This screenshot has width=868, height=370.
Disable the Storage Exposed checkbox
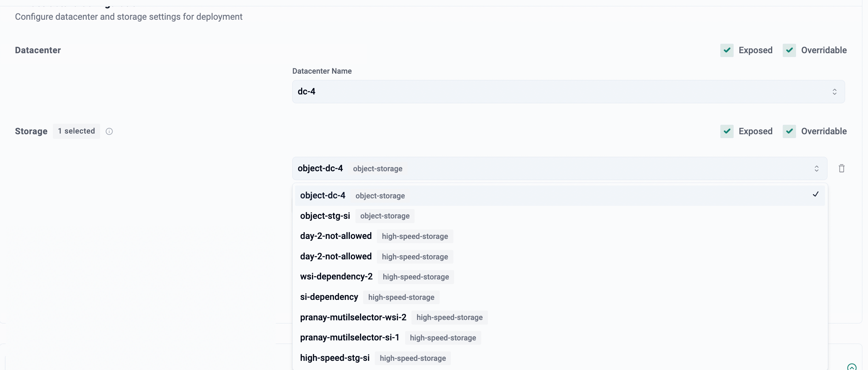[x=727, y=131]
